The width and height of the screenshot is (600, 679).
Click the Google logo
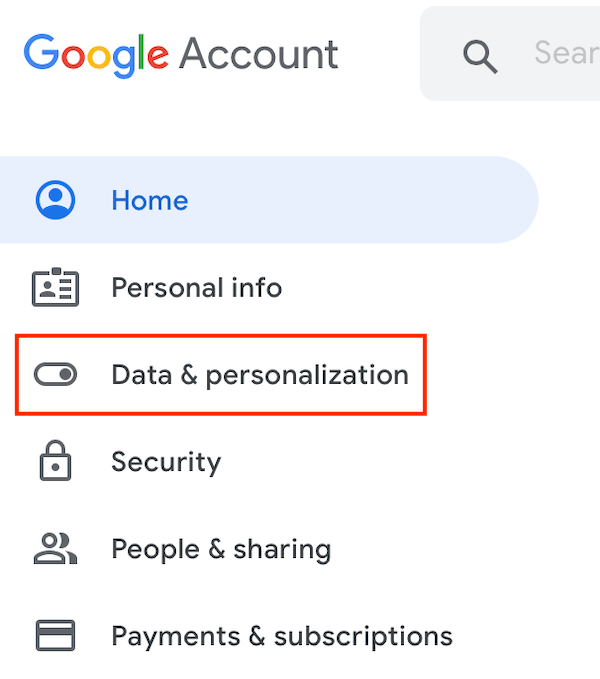[96, 56]
